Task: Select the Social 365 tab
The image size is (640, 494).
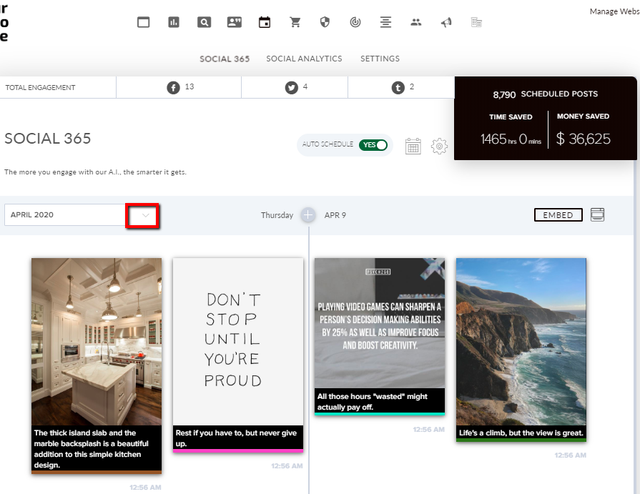Action: click(224, 59)
